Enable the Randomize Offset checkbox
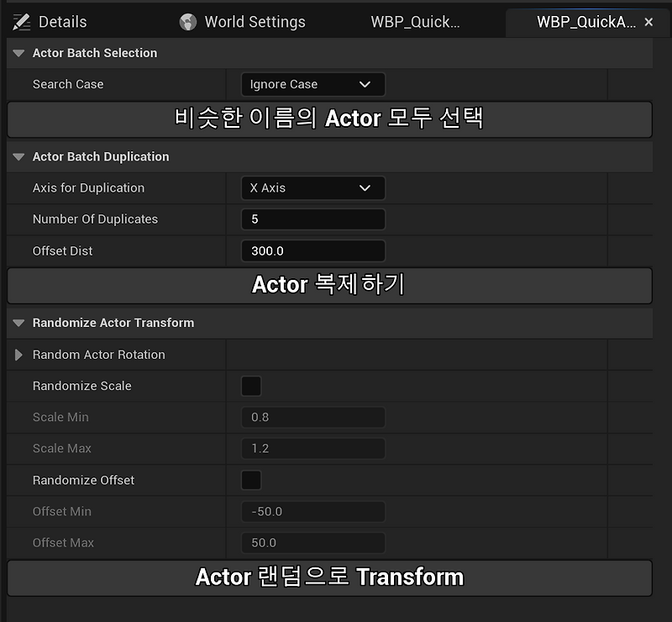The width and height of the screenshot is (672, 622). point(249,480)
